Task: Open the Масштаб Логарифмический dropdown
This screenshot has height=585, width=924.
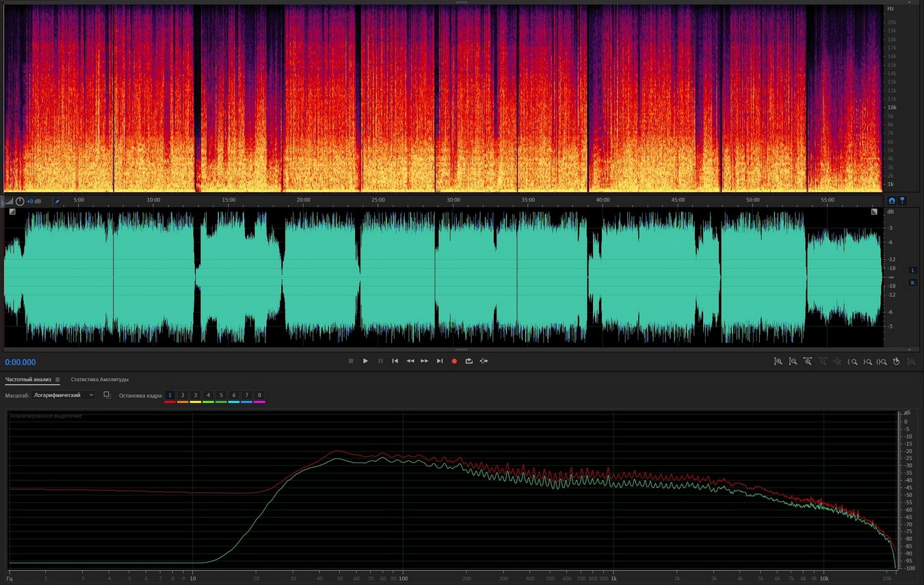Action: [64, 395]
